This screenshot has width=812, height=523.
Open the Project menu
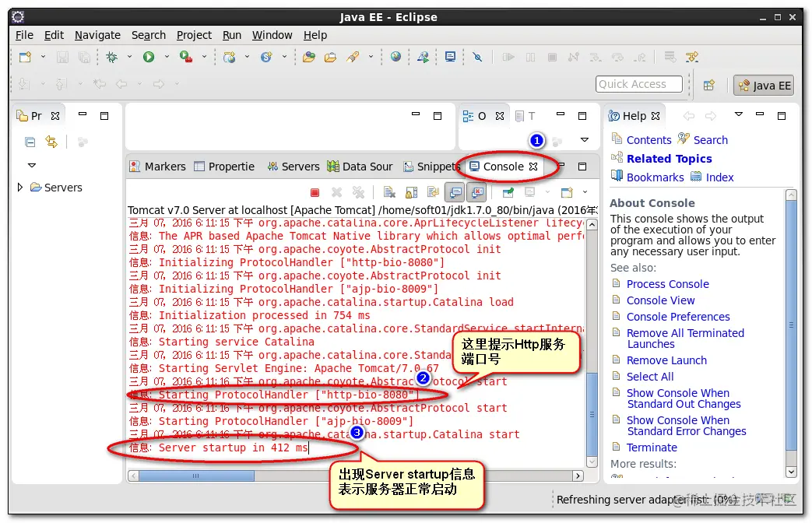(194, 35)
